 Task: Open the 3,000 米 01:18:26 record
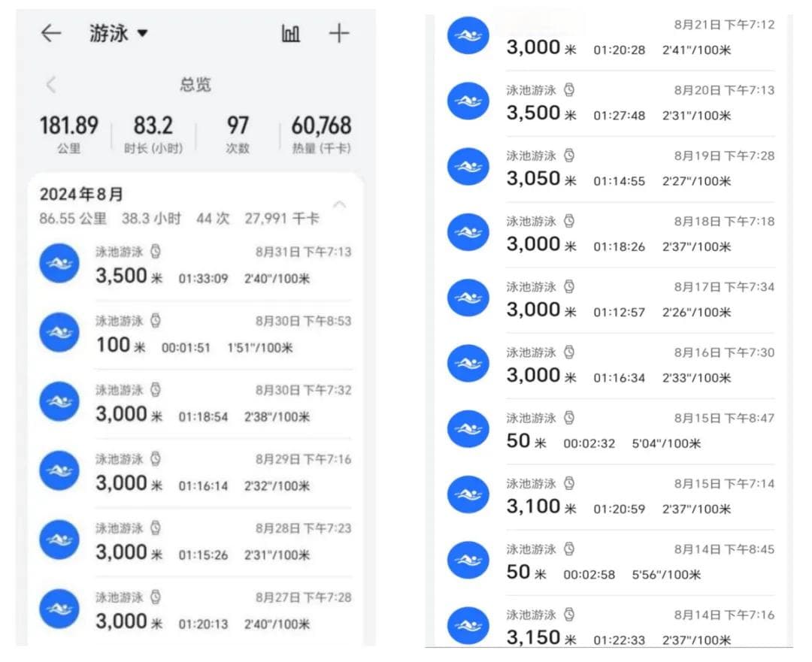click(611, 235)
